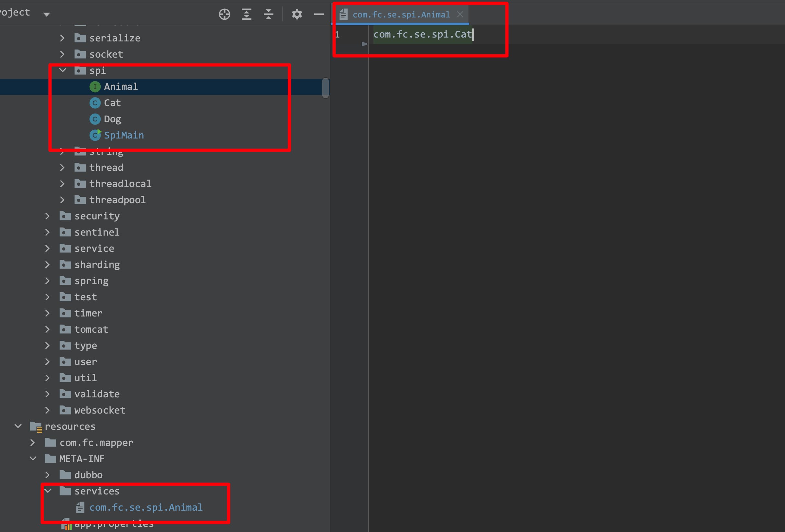Expand the dubbo folder
The image size is (785, 532).
point(47,475)
